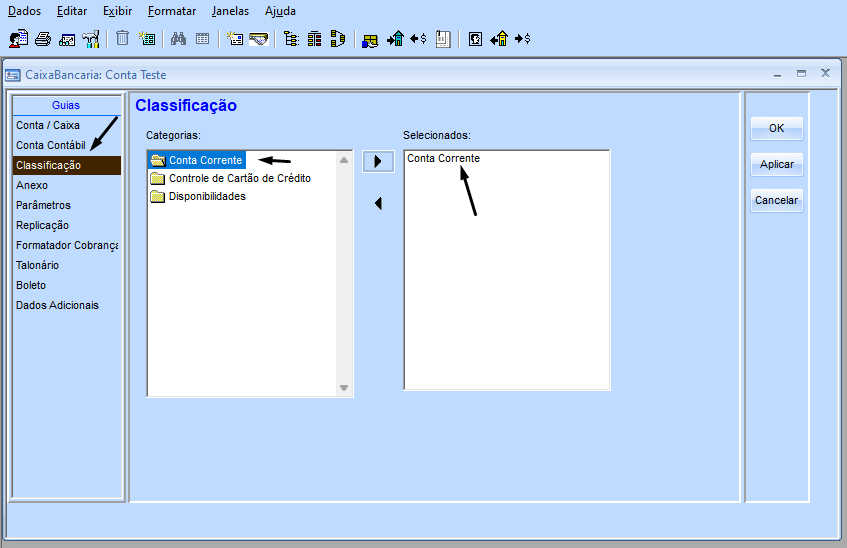The image size is (847, 548).
Task: Click the Cancelar button
Action: point(776,201)
